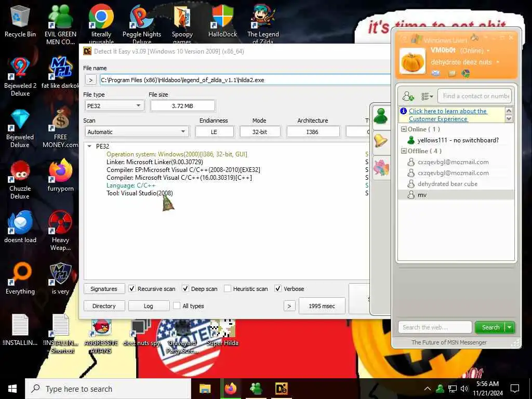
Task: Select the Peggle Nights Deluxe desktop icon
Action: point(142,24)
